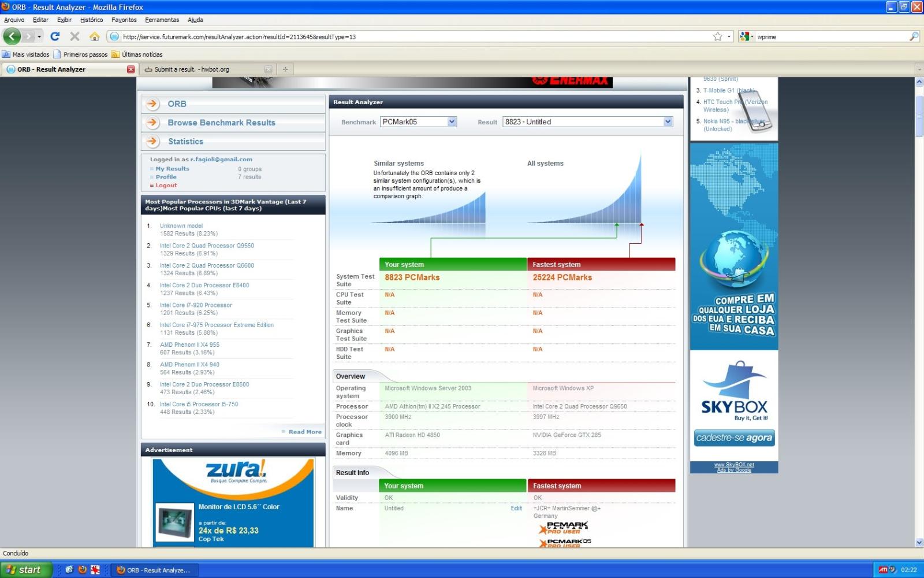Open Intel Core i5 Processor I5-750 link

pyautogui.click(x=199, y=404)
